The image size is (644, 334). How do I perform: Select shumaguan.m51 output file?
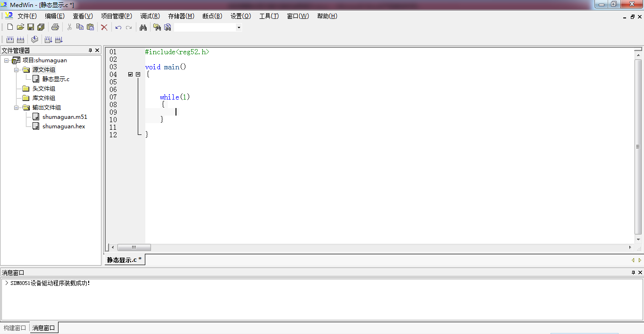[x=65, y=117]
